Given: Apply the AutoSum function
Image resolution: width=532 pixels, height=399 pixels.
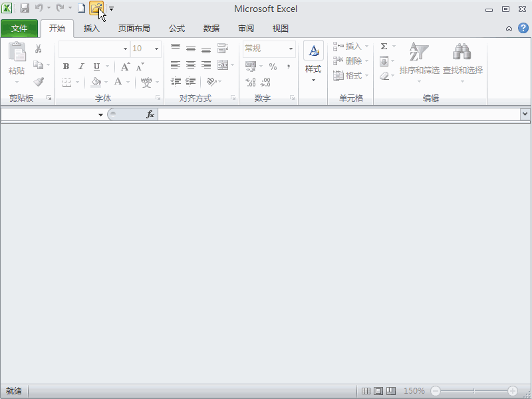Looking at the screenshot, I should tap(384, 47).
